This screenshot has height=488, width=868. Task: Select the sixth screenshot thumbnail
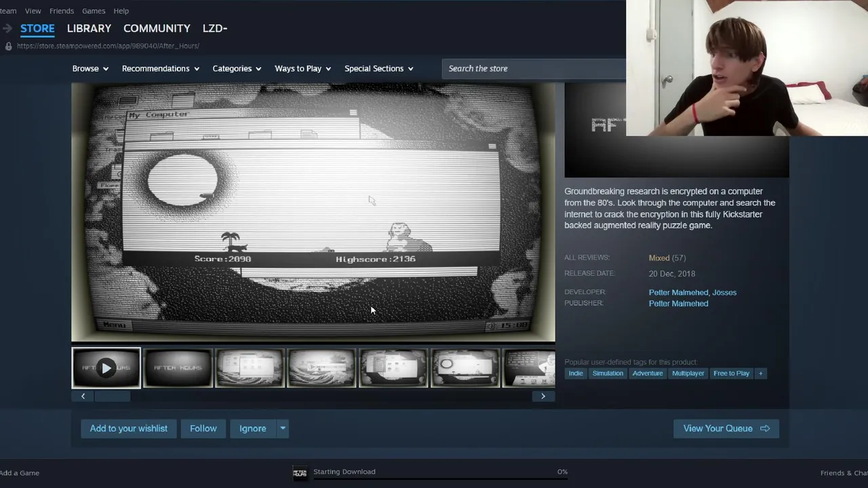point(466,368)
